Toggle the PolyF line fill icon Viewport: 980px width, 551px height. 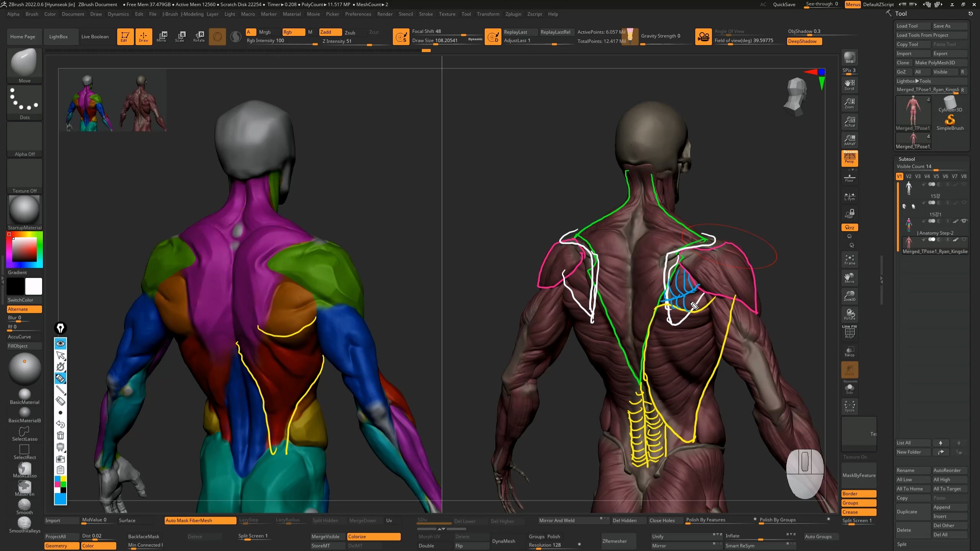(x=849, y=332)
